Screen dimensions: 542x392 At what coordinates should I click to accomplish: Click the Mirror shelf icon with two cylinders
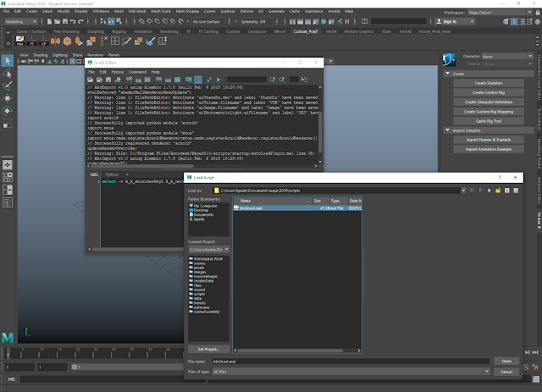[x=55, y=41]
